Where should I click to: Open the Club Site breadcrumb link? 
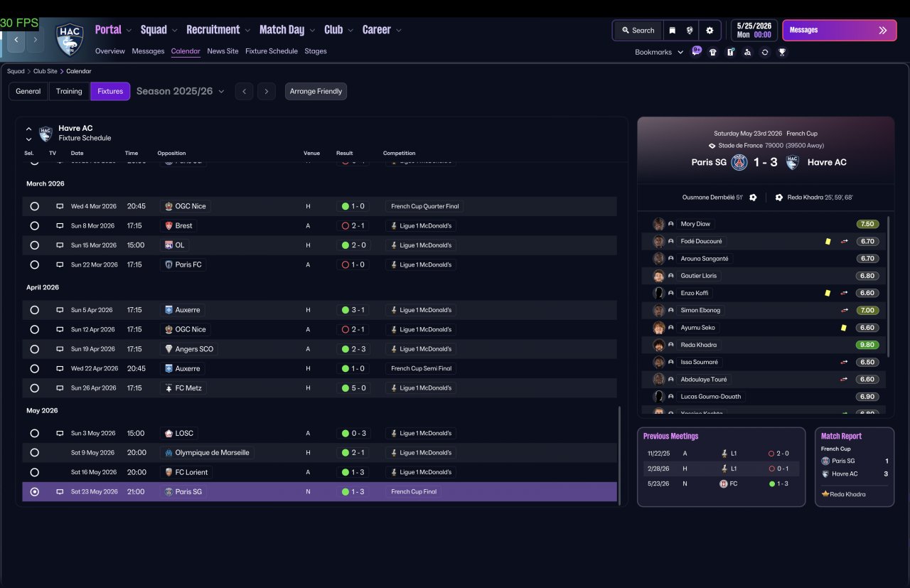pos(46,71)
